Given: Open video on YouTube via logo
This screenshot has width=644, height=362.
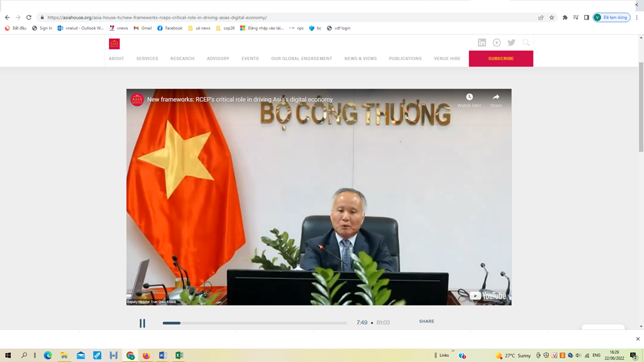Looking at the screenshot, I should tap(488, 295).
